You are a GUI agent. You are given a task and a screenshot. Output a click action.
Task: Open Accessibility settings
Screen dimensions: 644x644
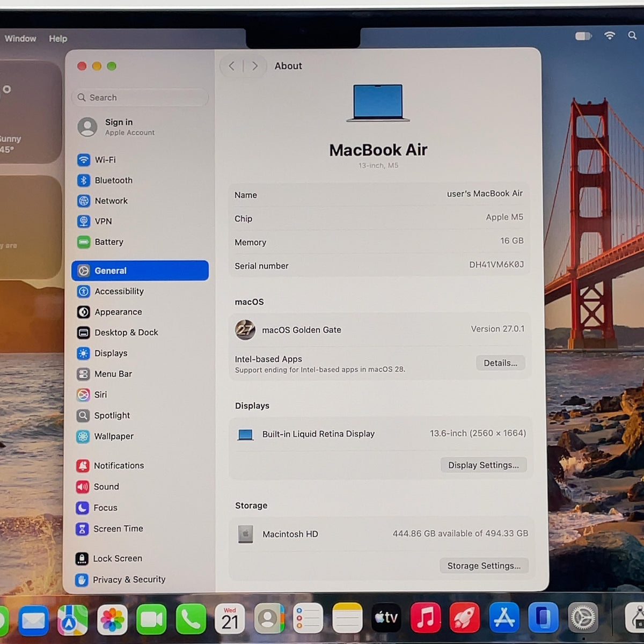pos(140,291)
